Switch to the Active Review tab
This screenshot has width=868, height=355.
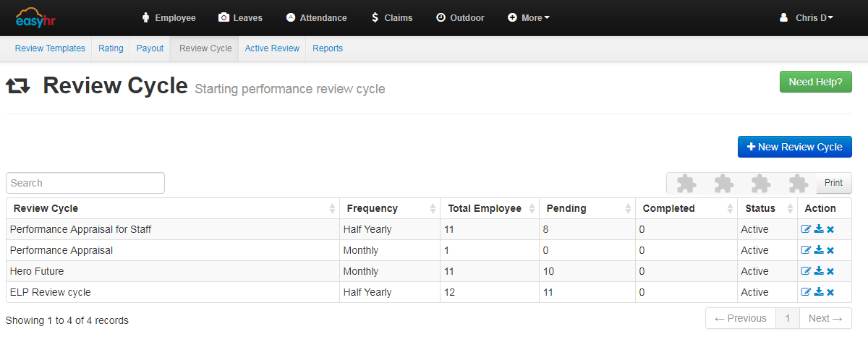(x=272, y=48)
